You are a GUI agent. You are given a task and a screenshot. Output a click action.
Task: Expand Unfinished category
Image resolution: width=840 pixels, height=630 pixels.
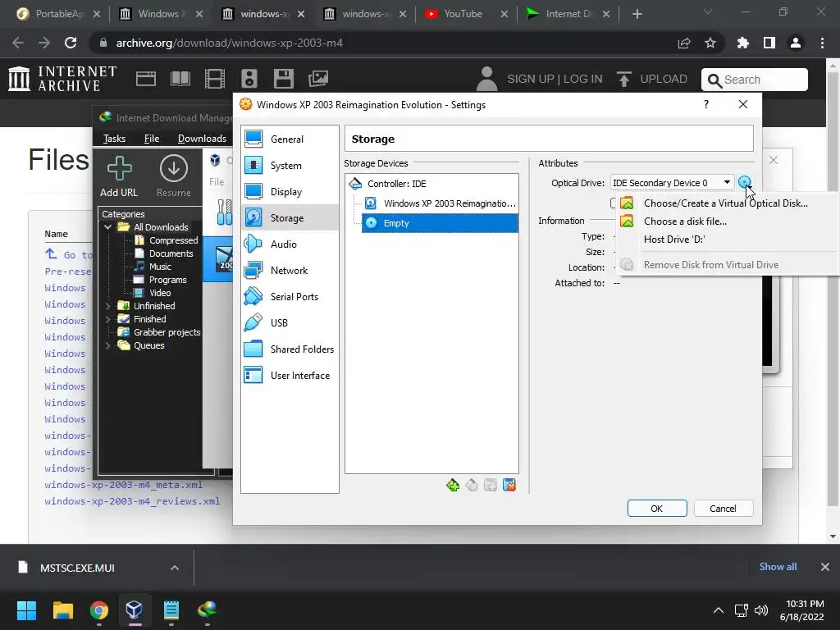tap(107, 306)
